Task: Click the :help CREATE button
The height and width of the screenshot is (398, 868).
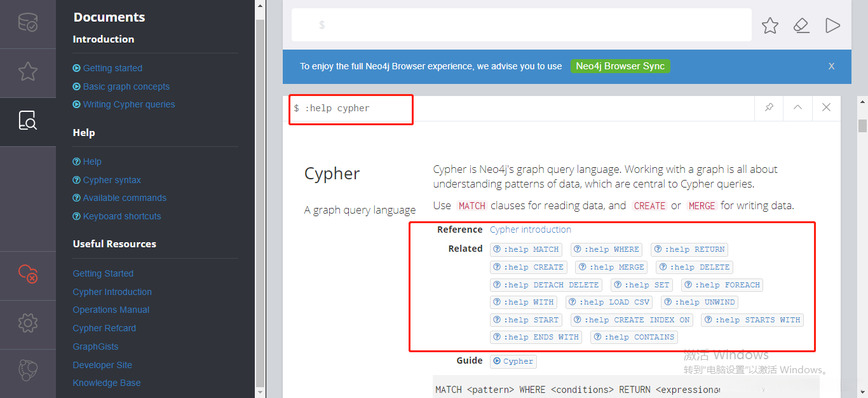Action: pos(529,267)
